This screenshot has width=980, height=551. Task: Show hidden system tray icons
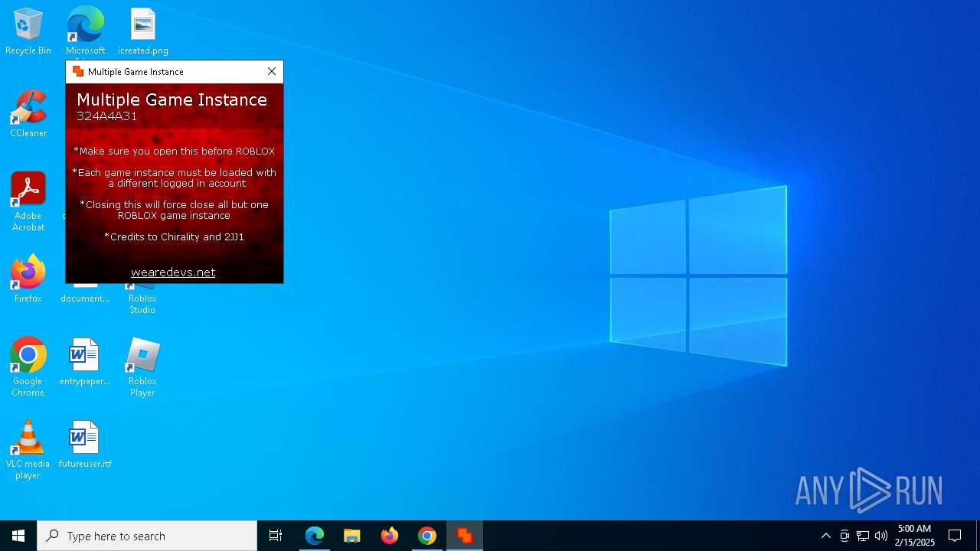825,536
